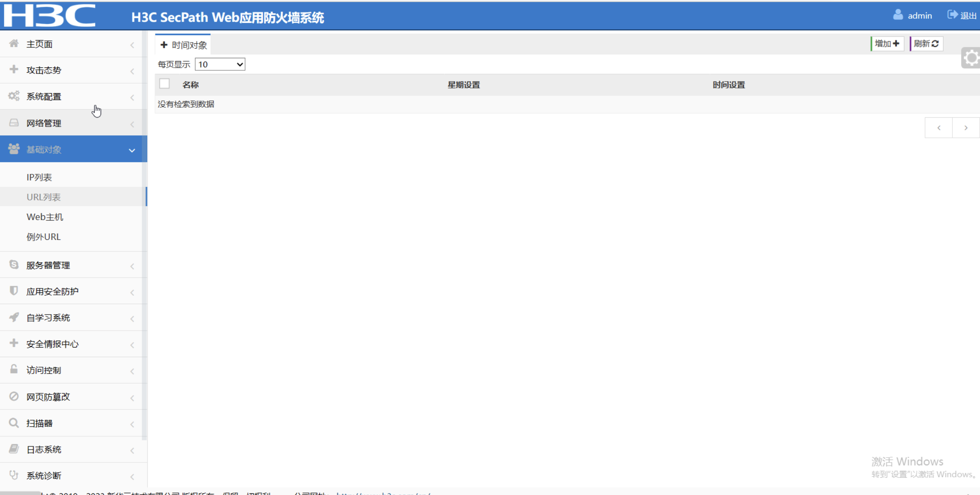Click the gears icon for 系统配置

(x=14, y=96)
